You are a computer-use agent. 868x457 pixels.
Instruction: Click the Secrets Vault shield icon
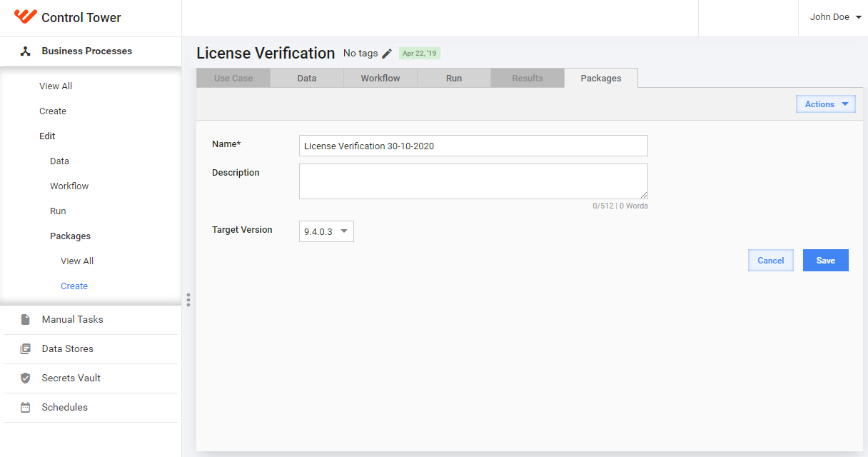(x=26, y=378)
